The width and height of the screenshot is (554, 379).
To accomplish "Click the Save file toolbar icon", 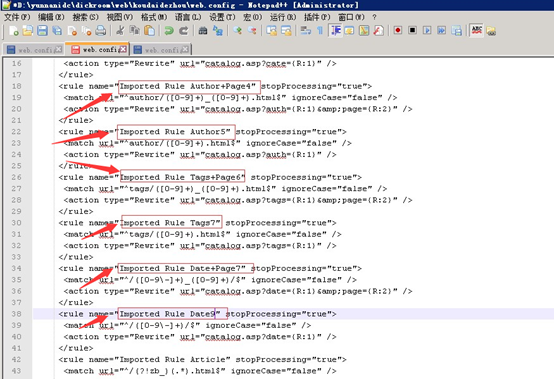I will pyautogui.click(x=42, y=31).
